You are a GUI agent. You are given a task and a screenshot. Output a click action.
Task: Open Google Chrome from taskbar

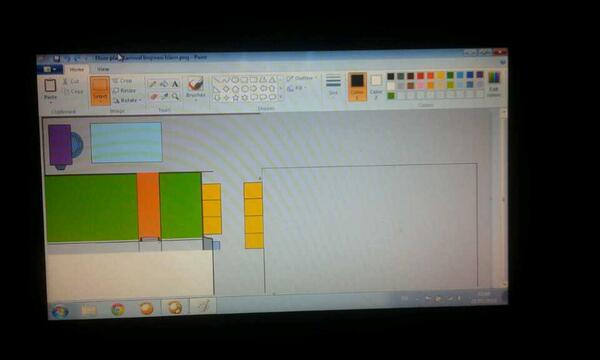click(x=118, y=309)
